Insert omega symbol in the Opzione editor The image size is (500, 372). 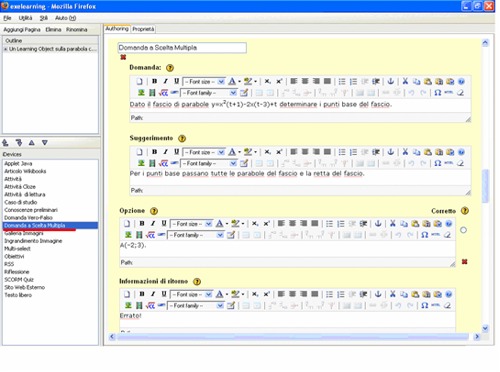[424, 235]
